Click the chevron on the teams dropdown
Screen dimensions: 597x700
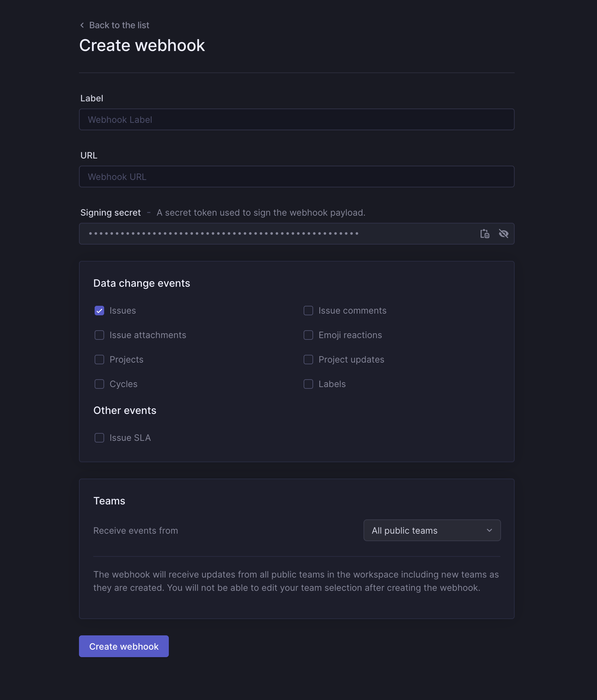pyautogui.click(x=489, y=531)
